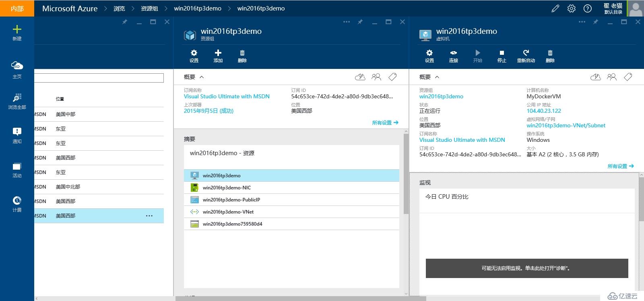The height and width of the screenshot is (301, 644).
Task: Open Visual Studio Ultimate with MSDN in VM blade
Action: click(x=462, y=140)
